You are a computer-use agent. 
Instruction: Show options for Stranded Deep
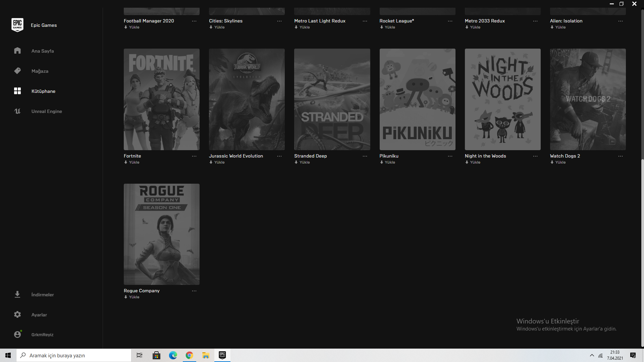pyautogui.click(x=365, y=156)
